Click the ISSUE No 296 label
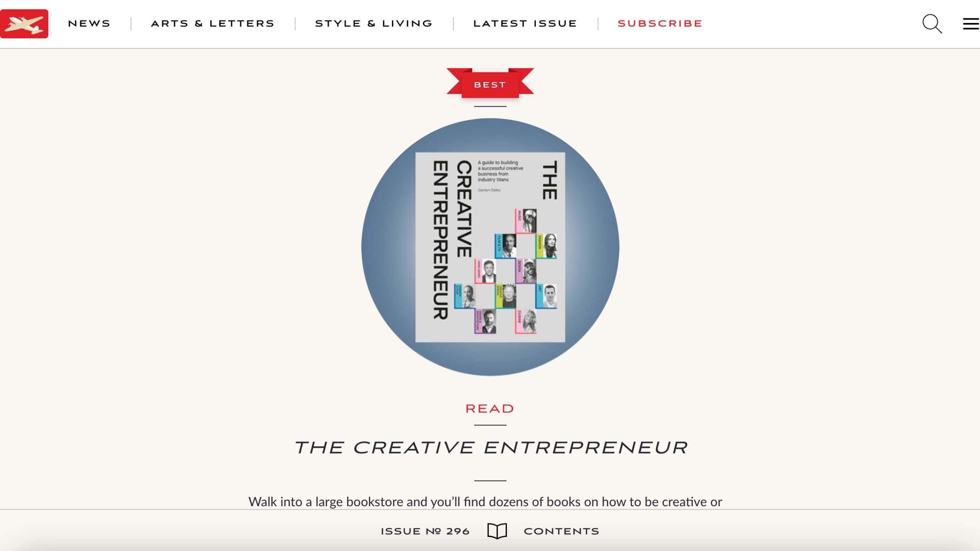The width and height of the screenshot is (980, 551). pyautogui.click(x=425, y=531)
